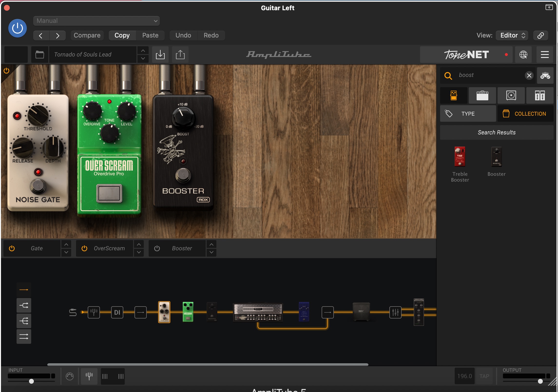Toggle the OverScream slot power button
The width and height of the screenshot is (558, 392).
[x=84, y=248]
